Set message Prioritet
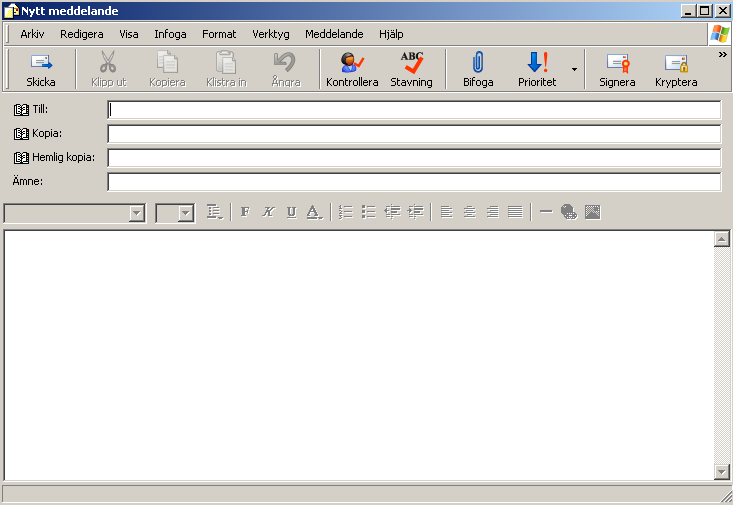 click(537, 69)
